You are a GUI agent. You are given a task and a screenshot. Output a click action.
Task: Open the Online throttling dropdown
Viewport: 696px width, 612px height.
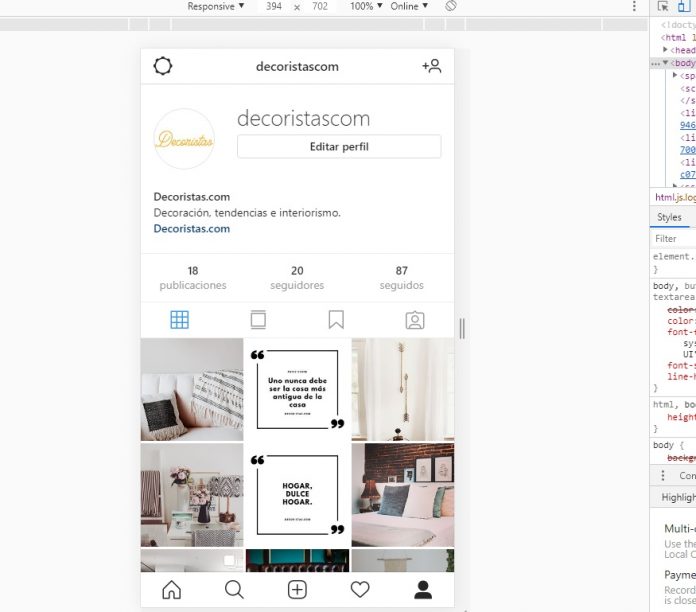coord(409,6)
